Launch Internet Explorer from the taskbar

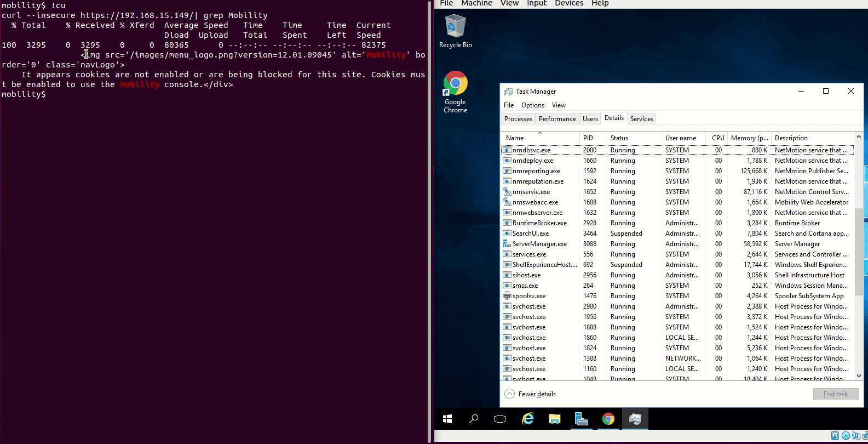pyautogui.click(x=527, y=419)
